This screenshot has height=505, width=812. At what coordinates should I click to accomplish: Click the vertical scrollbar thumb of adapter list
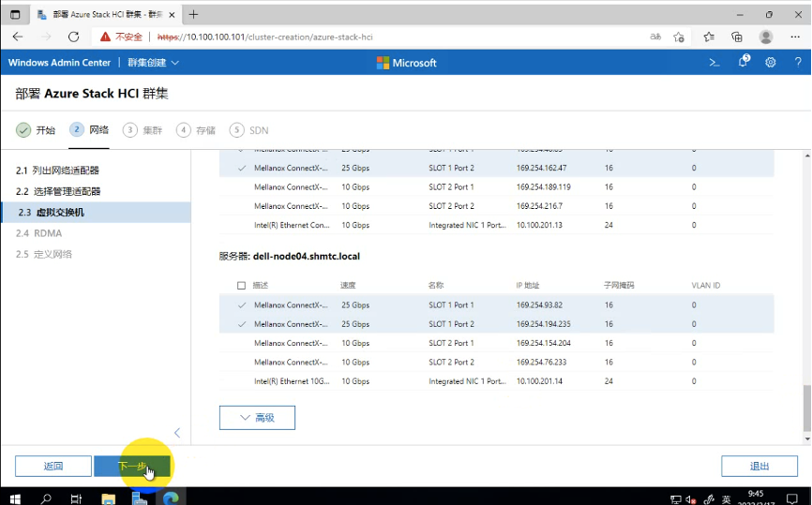click(806, 408)
